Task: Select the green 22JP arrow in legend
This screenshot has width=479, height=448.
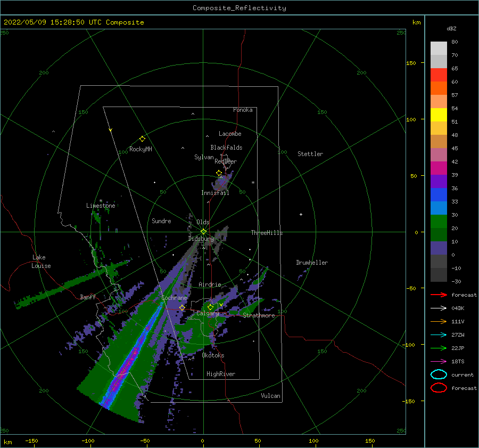Action: (439, 348)
